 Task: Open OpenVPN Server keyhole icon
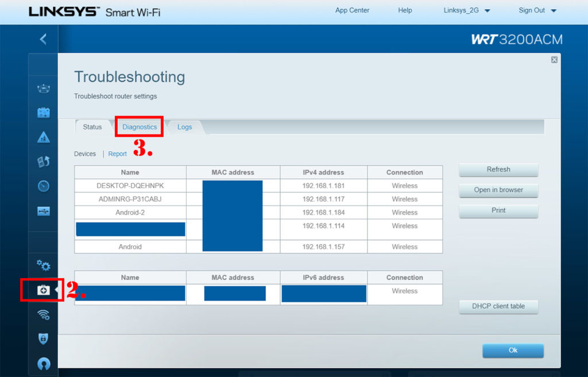pos(44,363)
